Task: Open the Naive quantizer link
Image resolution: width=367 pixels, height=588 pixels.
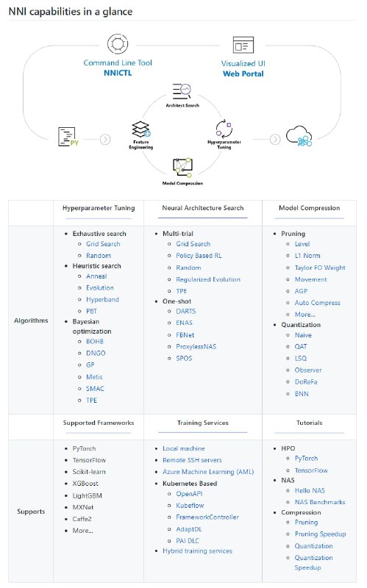Action: pos(303,335)
